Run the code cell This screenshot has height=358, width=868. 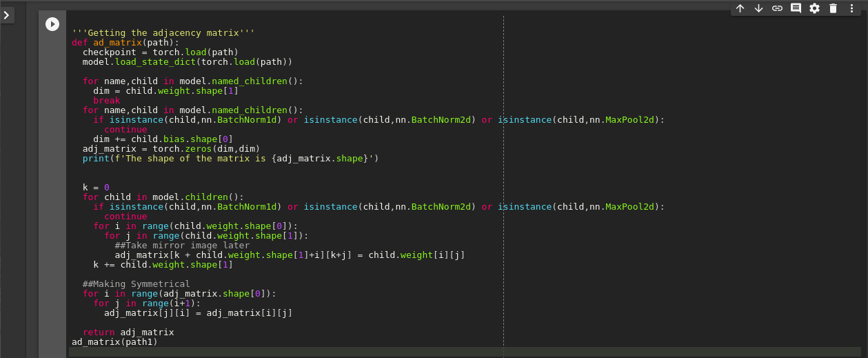52,24
